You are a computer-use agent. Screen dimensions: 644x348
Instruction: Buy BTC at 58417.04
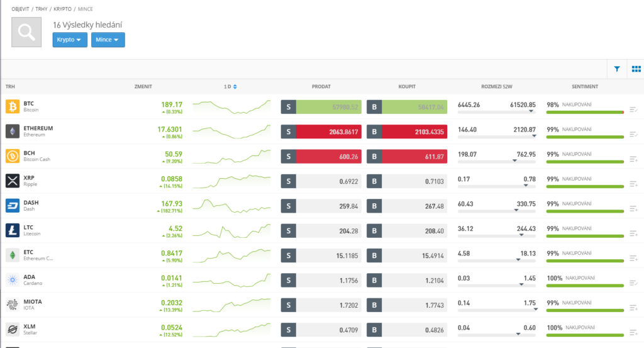(x=407, y=107)
